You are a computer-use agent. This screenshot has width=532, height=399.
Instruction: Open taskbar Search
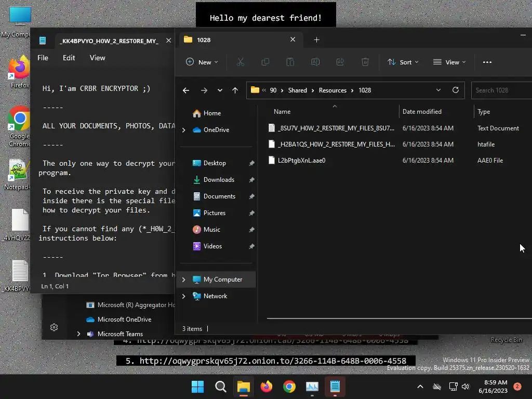tap(220, 387)
